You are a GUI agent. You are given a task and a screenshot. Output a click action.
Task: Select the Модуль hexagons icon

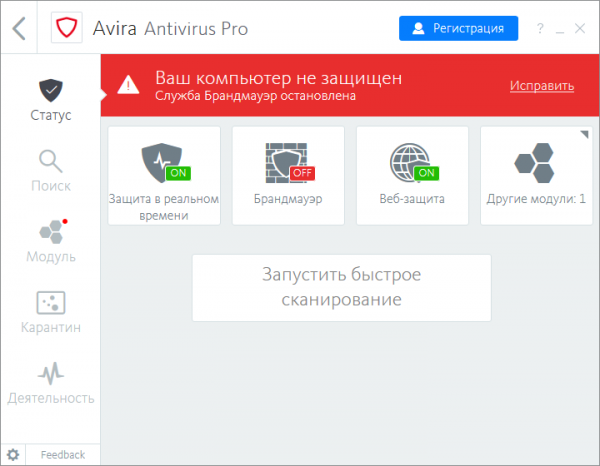pos(50,233)
